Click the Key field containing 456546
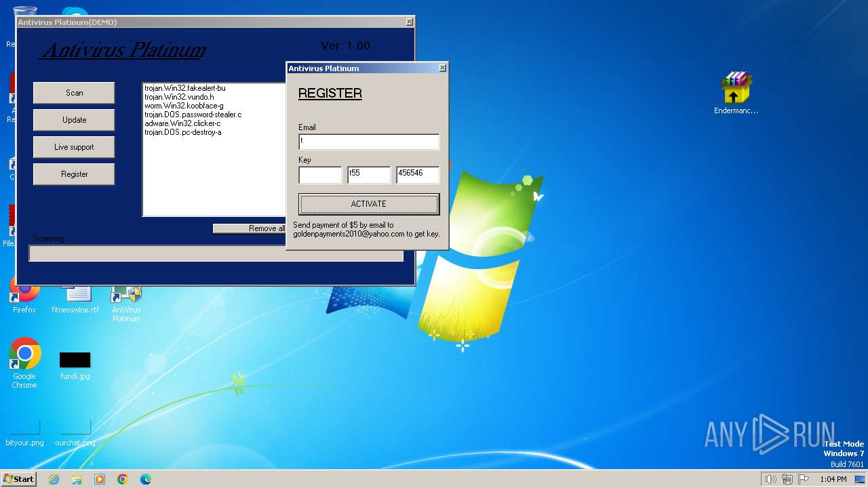868x488 pixels. 418,175
